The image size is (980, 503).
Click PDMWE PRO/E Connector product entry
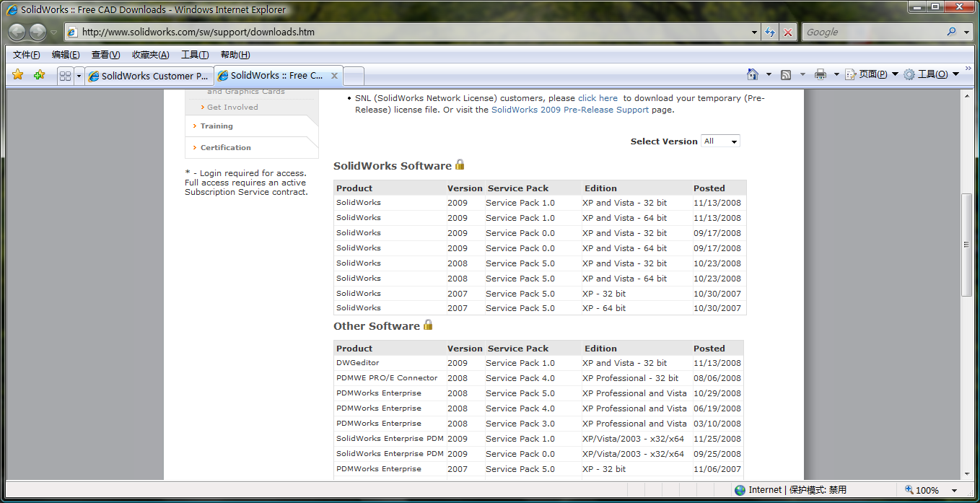387,378
